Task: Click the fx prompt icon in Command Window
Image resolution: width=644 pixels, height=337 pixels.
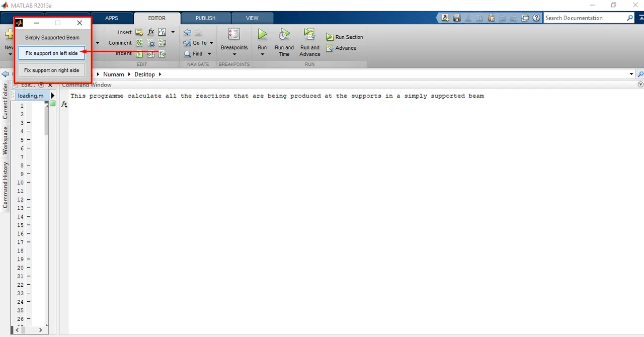Action: [64, 104]
